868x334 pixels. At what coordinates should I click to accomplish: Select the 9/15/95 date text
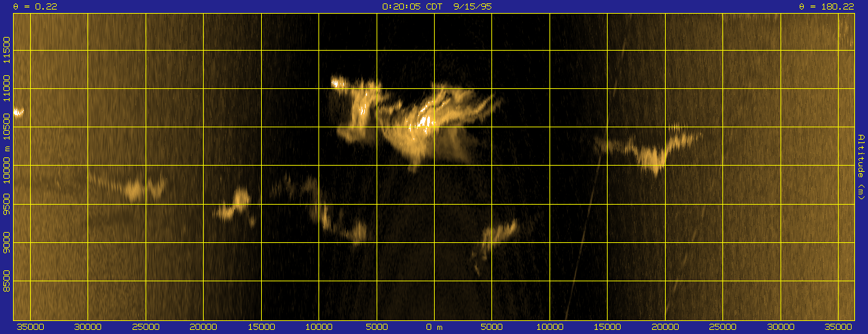coord(472,6)
